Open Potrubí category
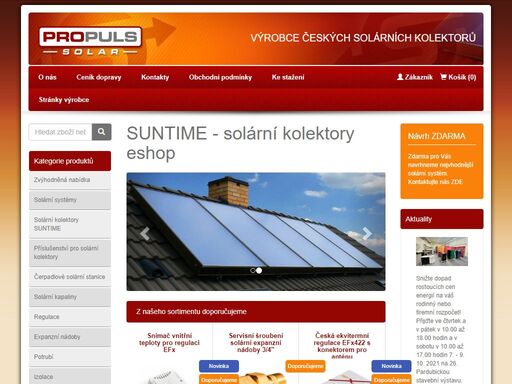This screenshot has width=512, height=384. [x=70, y=357]
